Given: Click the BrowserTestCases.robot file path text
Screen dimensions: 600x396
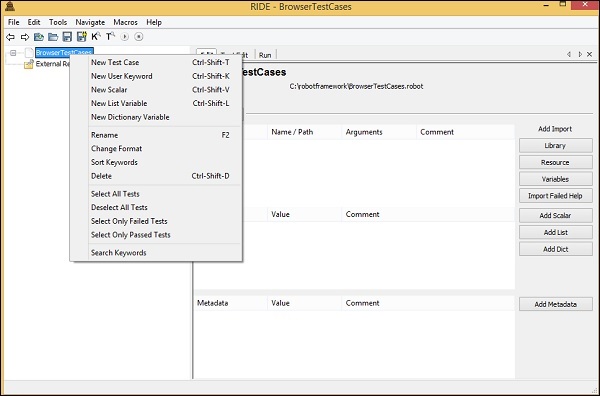Looking at the screenshot, I should pyautogui.click(x=356, y=86).
